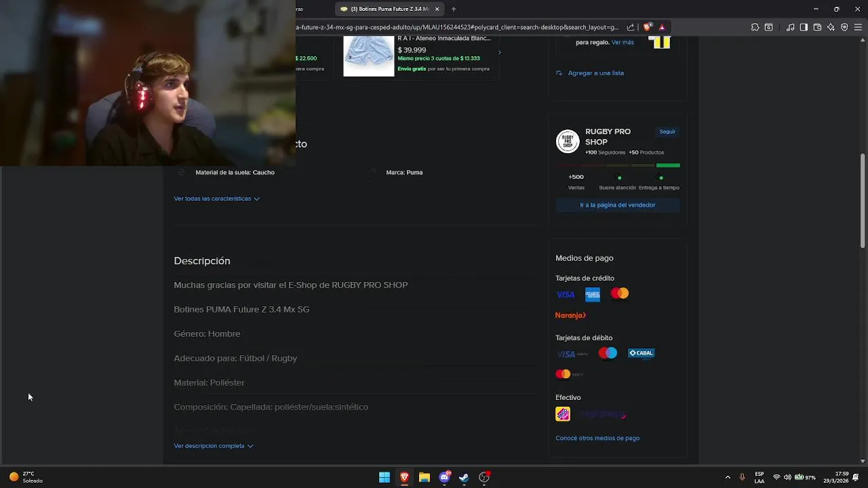Open the R A I Ateneo product thumbnail

pos(369,56)
